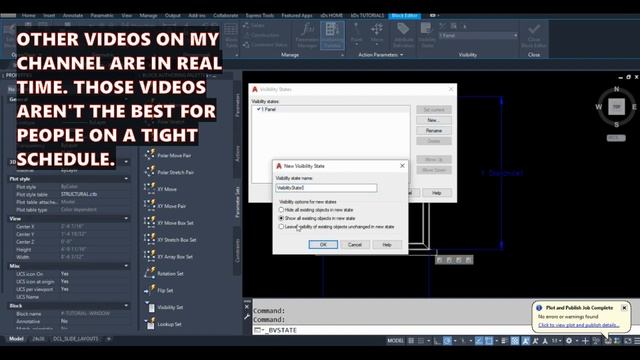Viewport: 640px width, 360px height.
Task: Click New button in Visibility States dialog
Action: (x=434, y=120)
